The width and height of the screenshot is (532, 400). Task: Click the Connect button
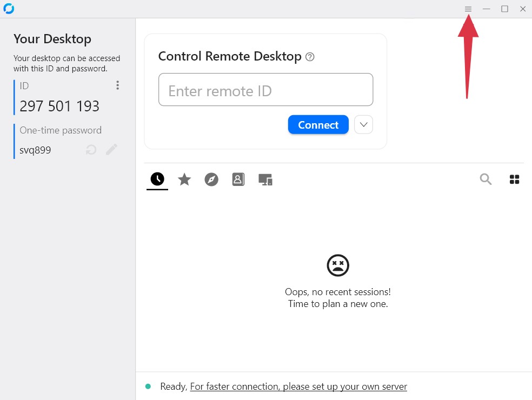[318, 124]
